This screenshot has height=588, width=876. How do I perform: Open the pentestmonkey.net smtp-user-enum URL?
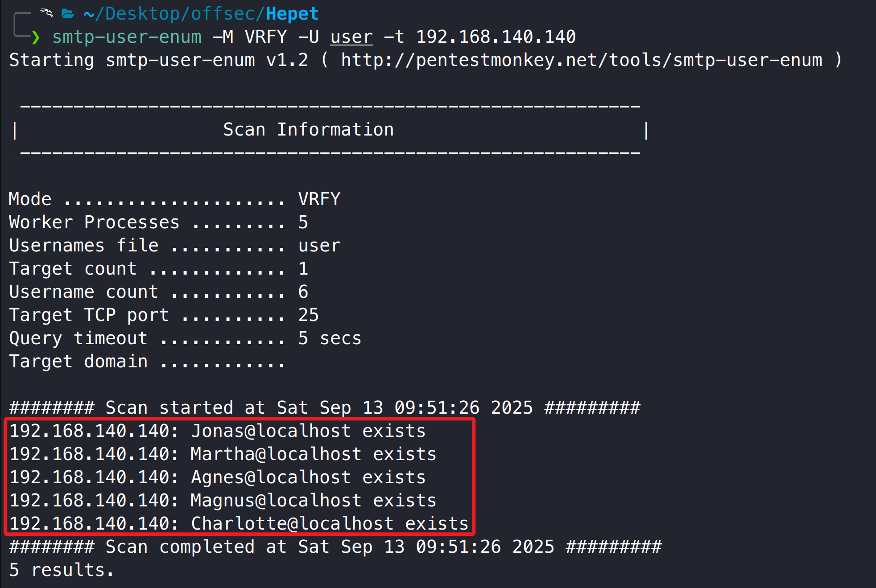click(x=582, y=60)
